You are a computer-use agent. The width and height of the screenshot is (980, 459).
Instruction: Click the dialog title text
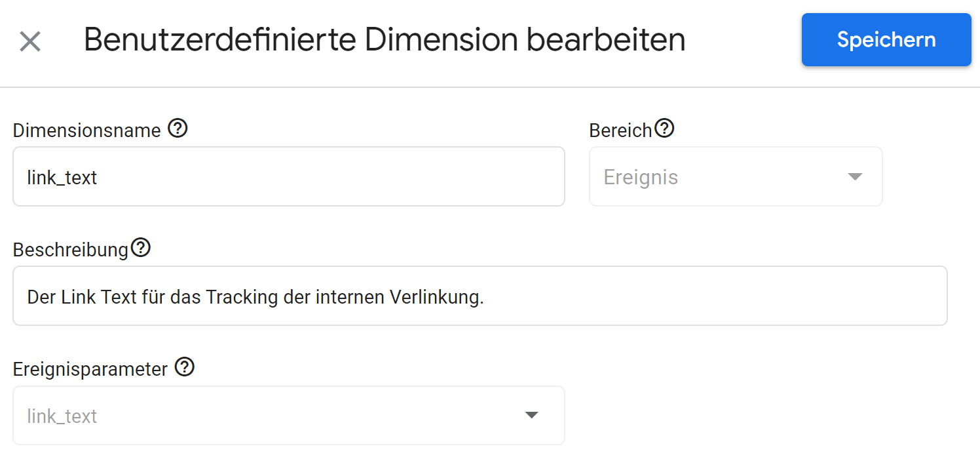(384, 39)
